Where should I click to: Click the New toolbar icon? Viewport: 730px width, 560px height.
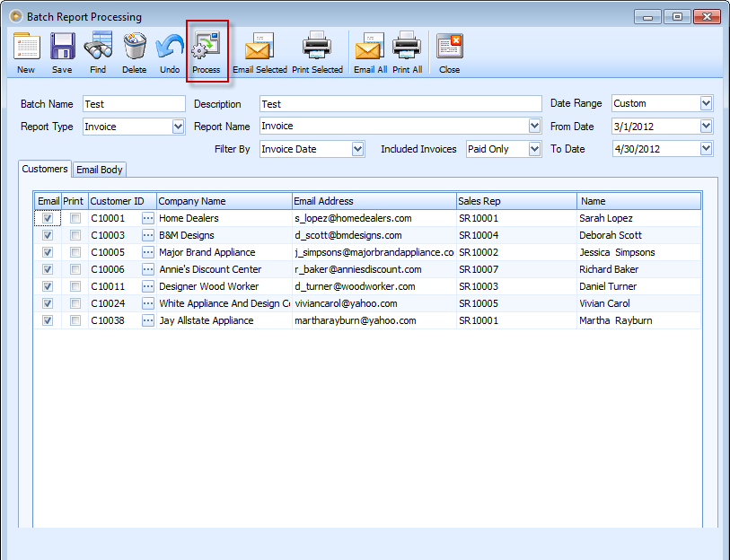(x=26, y=52)
